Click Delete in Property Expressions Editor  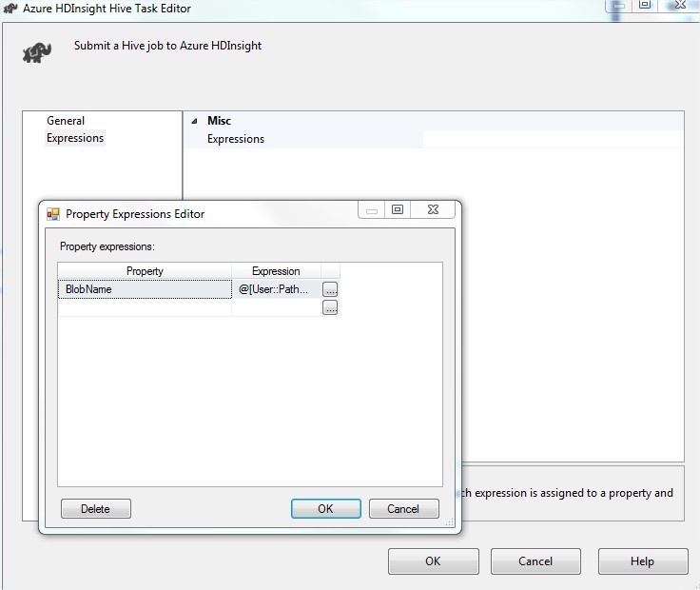[x=96, y=509]
